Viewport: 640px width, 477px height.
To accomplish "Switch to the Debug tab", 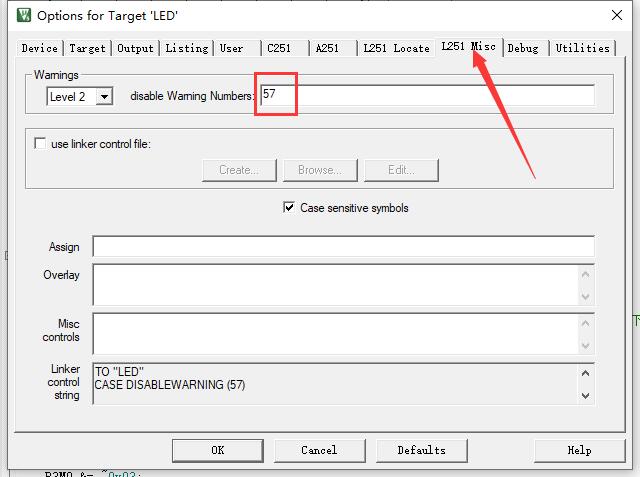I will coord(526,48).
